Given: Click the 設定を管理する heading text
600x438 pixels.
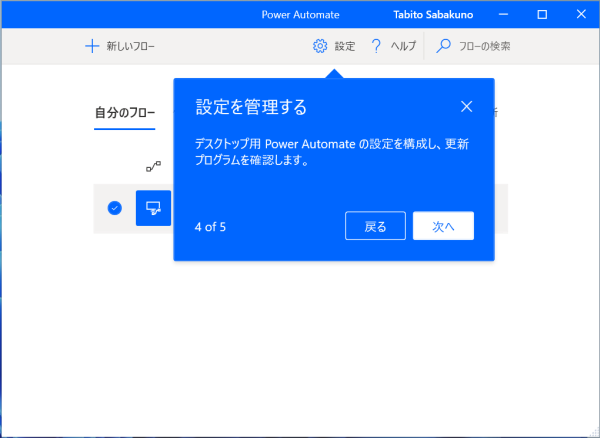Looking at the screenshot, I should pos(251,107).
